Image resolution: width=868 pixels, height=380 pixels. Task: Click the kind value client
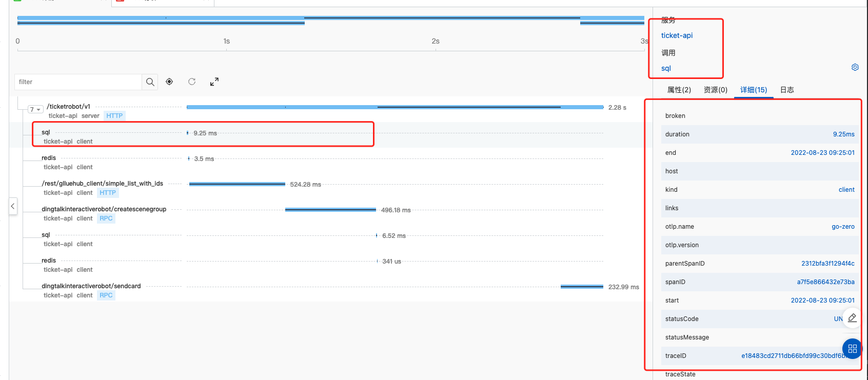point(846,190)
